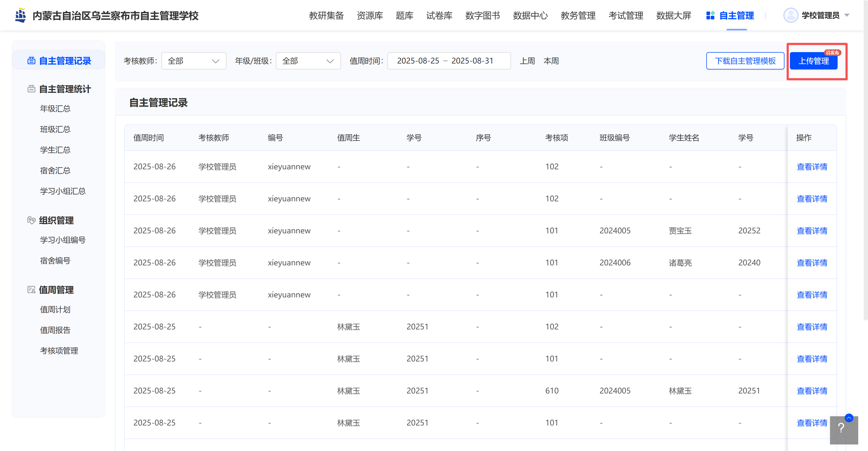Select 班级汇总 in the sidebar

(x=55, y=129)
